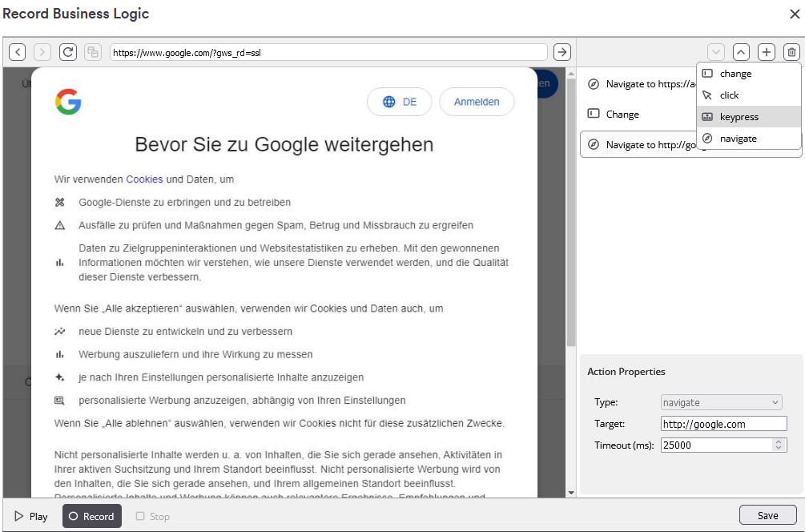Save the recorded business logic
The image size is (805, 532).
pyautogui.click(x=767, y=515)
